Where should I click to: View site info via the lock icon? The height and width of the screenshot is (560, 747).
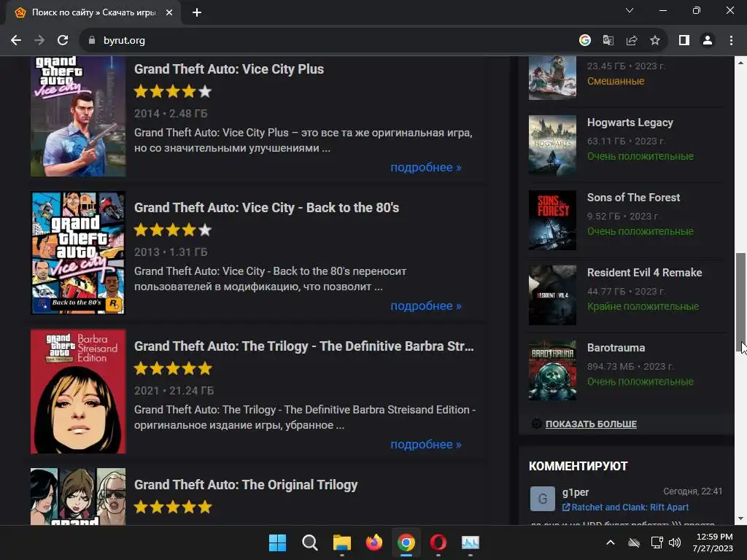click(92, 41)
